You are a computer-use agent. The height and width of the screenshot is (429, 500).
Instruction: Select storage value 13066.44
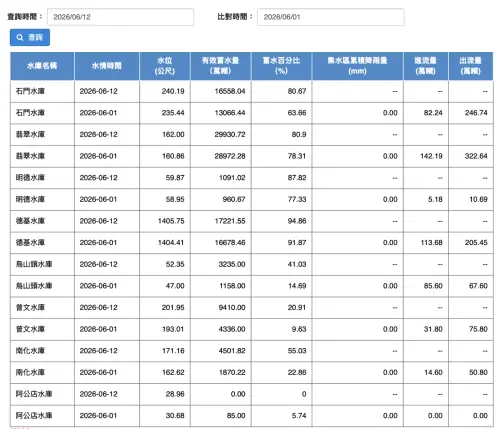[230, 113]
